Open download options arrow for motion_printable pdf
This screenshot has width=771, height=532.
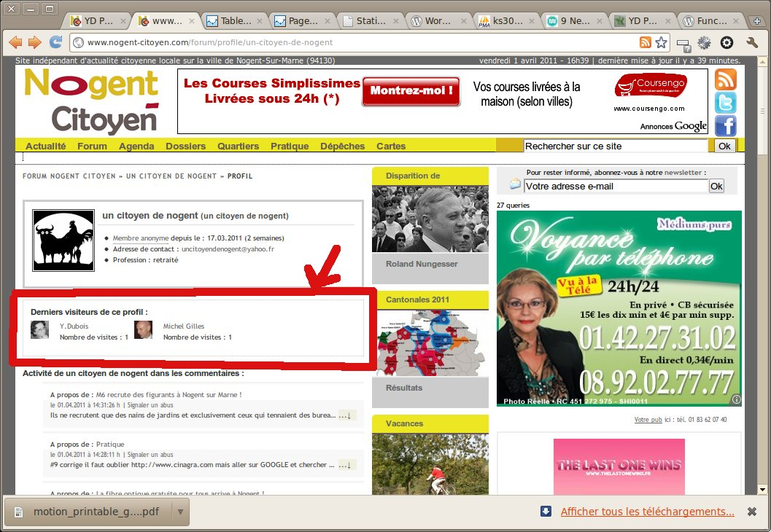pos(180,512)
